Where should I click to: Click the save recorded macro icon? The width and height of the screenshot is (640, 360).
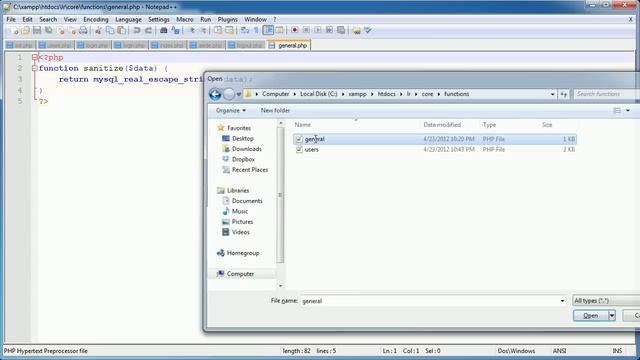point(341,30)
